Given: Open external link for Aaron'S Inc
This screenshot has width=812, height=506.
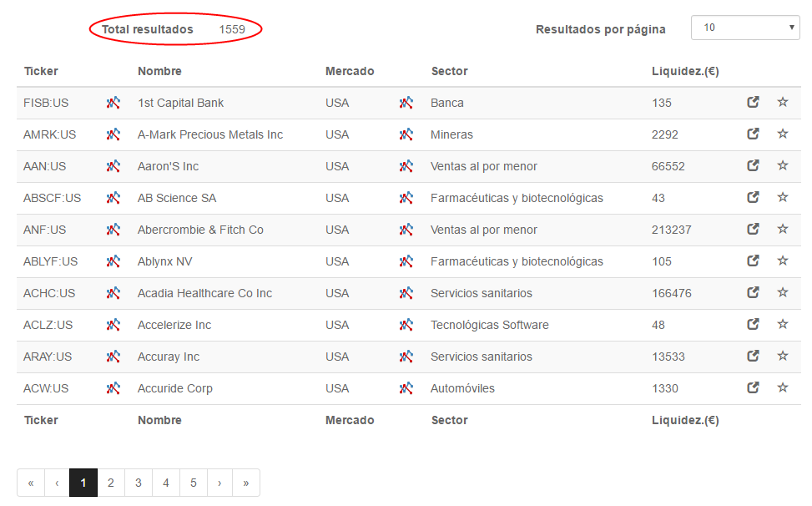Looking at the screenshot, I should click(753, 165).
